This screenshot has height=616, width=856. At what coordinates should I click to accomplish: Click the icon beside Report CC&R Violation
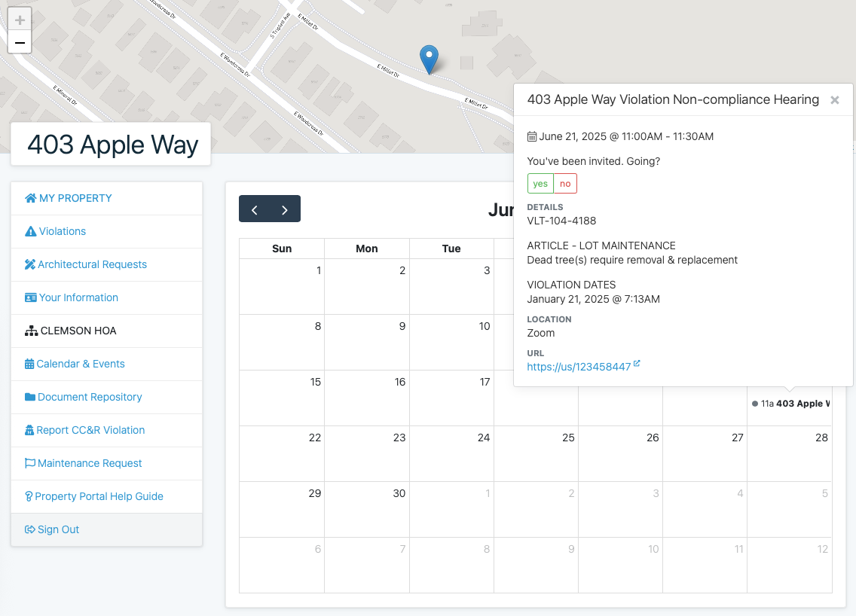pyautogui.click(x=29, y=430)
